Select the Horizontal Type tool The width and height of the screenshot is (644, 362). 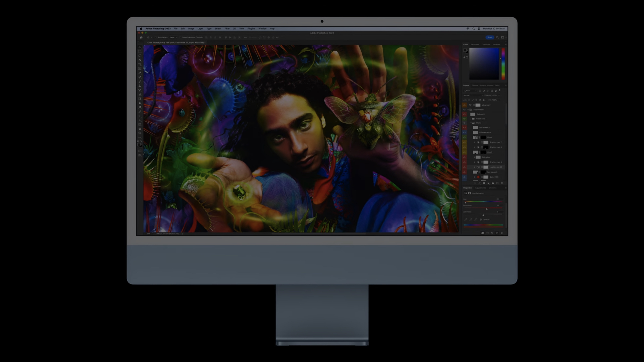pyautogui.click(x=140, y=116)
